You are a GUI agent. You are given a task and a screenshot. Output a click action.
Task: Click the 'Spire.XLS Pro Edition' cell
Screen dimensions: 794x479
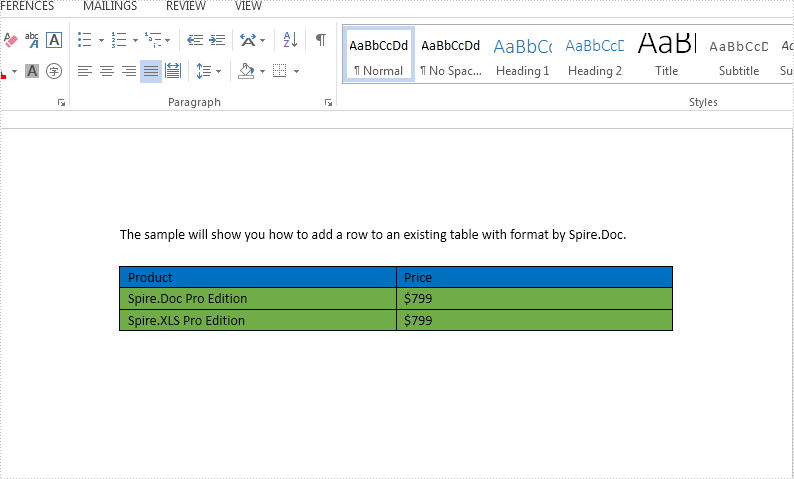pos(258,321)
